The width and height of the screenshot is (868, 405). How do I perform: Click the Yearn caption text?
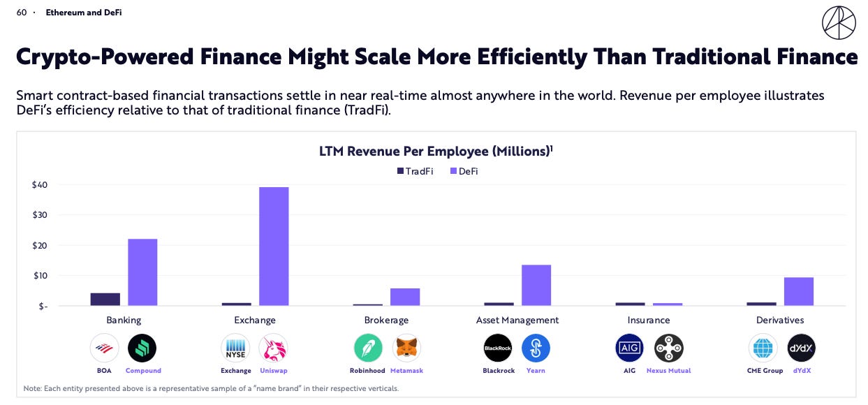point(536,371)
